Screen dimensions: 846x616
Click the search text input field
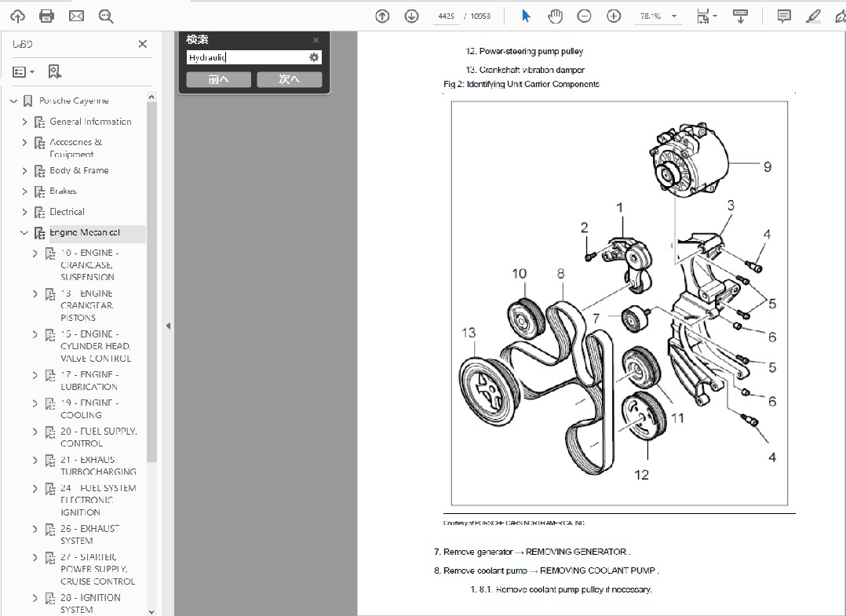pos(246,57)
